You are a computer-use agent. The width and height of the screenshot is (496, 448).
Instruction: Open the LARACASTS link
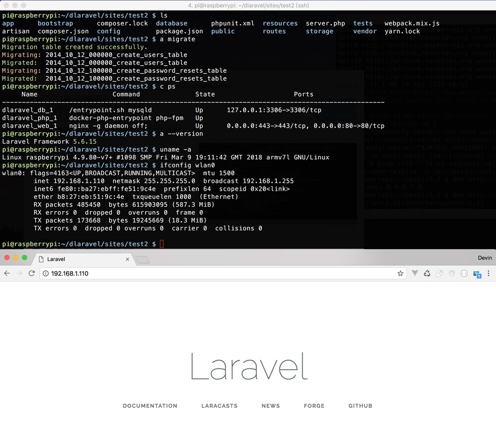pos(219,406)
